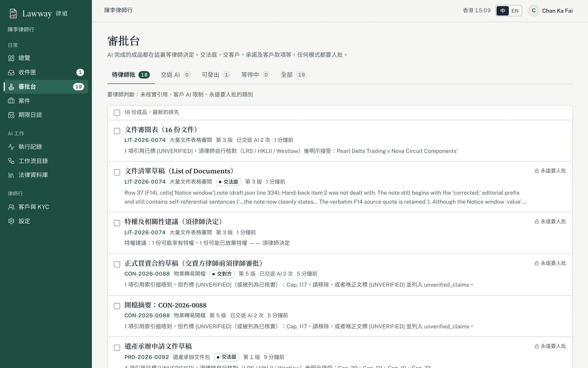
Task: Click the Lawway logo icon
Action: [x=13, y=13]
